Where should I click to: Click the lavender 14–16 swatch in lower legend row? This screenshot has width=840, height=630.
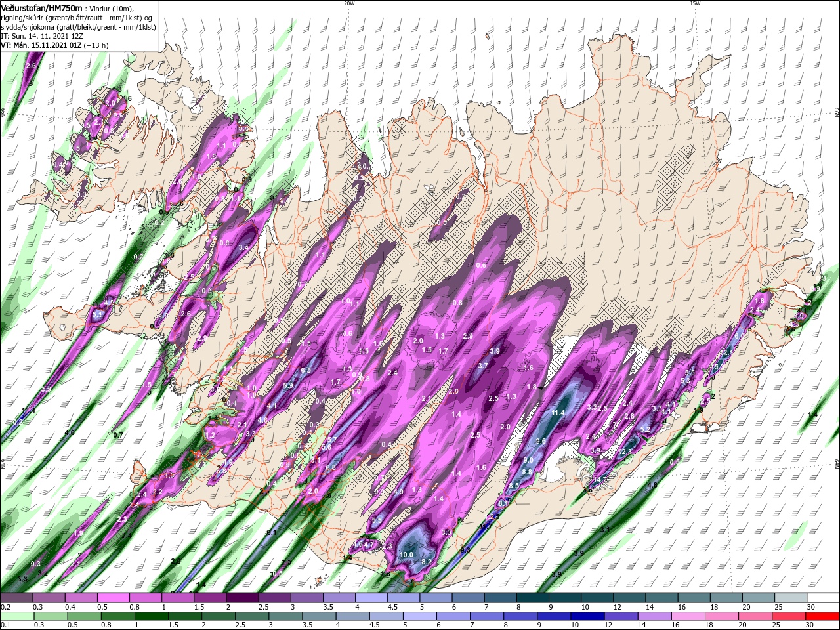[654, 616]
